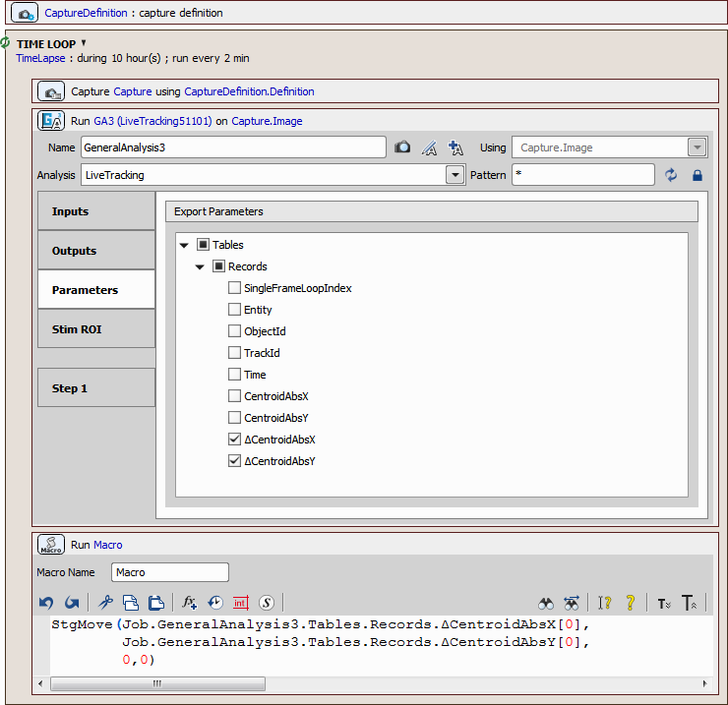Click the Capture step camera icon
Image resolution: width=728 pixels, height=705 pixels.
point(51,91)
